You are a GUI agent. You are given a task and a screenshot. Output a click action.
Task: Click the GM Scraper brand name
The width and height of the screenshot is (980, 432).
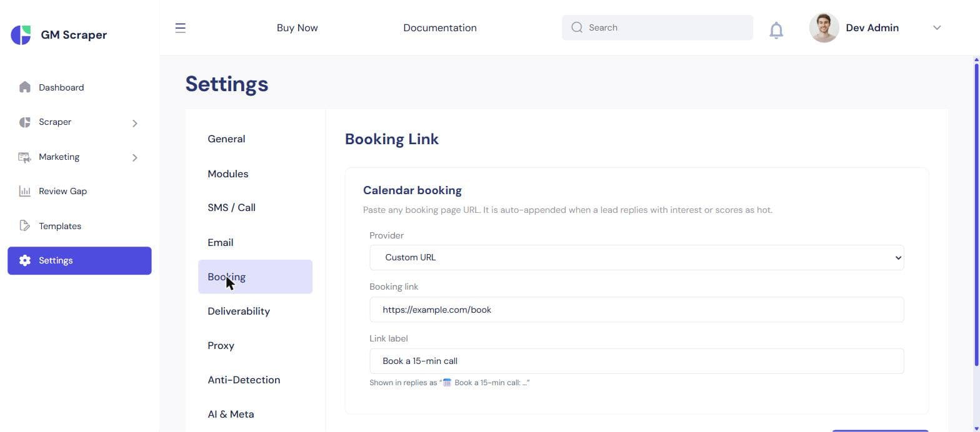(x=74, y=35)
